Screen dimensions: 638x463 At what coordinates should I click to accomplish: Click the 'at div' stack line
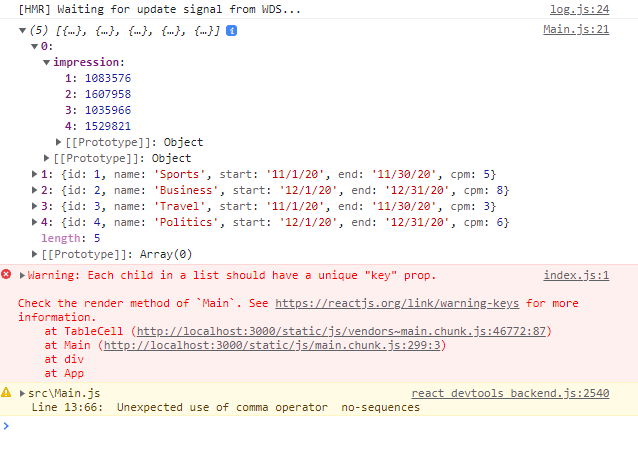64,359
